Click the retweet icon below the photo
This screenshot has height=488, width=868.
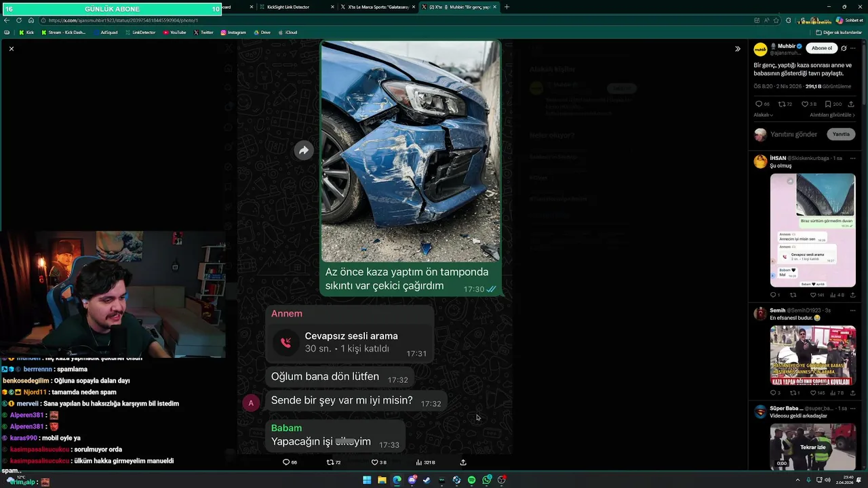click(330, 462)
